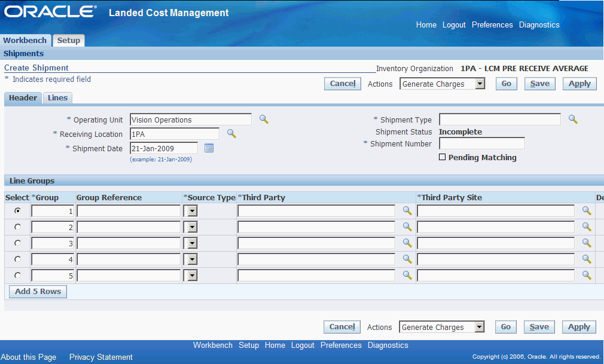This screenshot has width=604, height=364.
Task: Select the radio button for group 1
Action: [x=17, y=211]
